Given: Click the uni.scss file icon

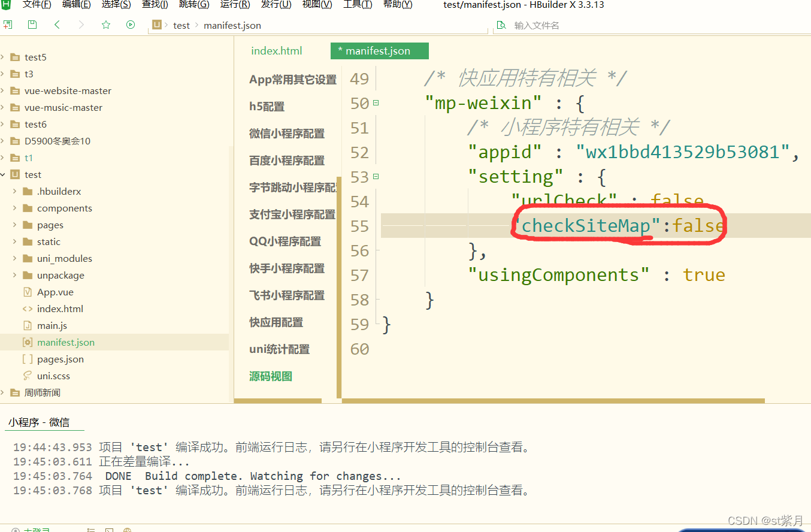Looking at the screenshot, I should pos(27,376).
